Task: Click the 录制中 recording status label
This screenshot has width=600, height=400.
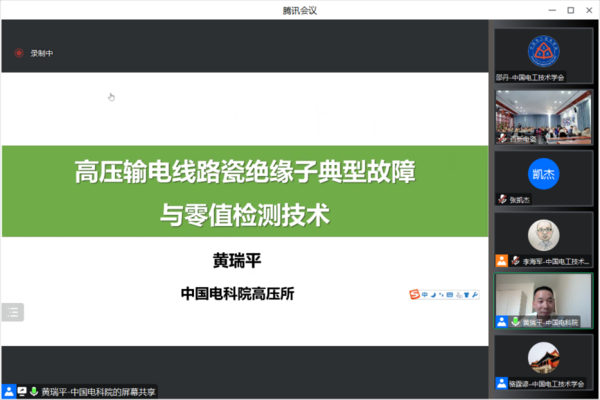Action: [x=41, y=53]
